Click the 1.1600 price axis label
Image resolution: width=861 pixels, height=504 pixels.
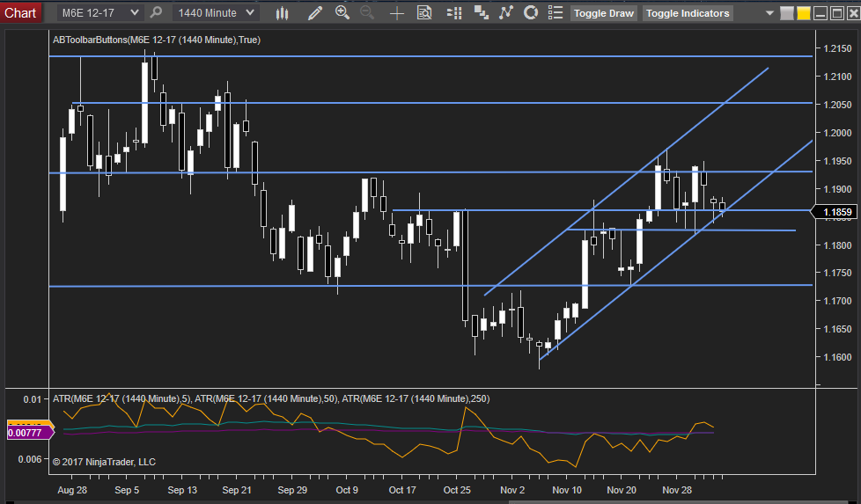[x=837, y=357]
